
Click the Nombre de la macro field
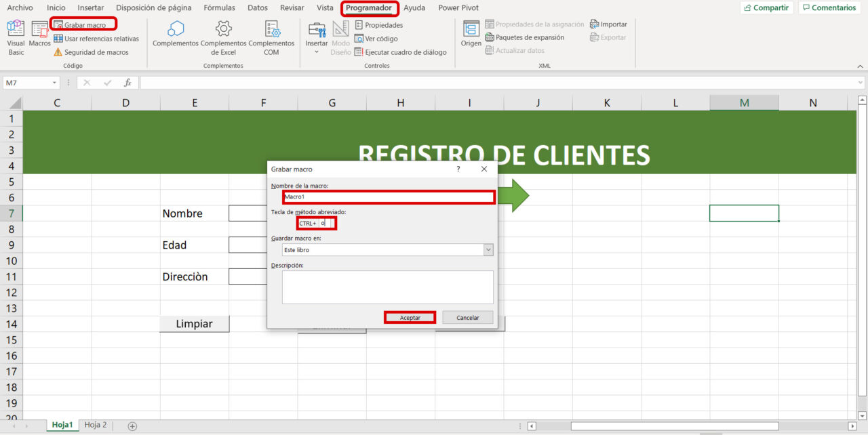point(388,196)
